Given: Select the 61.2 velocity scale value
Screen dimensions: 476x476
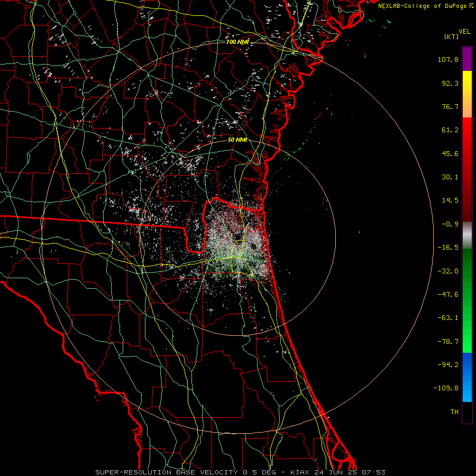Looking at the screenshot, I should point(450,130).
